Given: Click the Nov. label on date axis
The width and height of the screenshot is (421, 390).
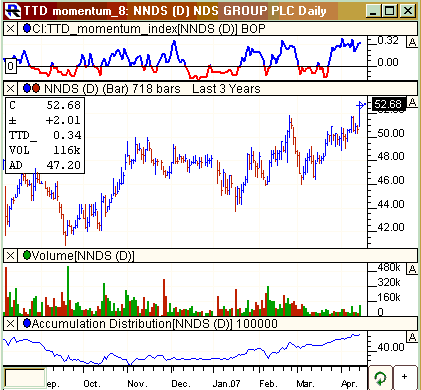Looking at the screenshot, I should (x=138, y=384).
